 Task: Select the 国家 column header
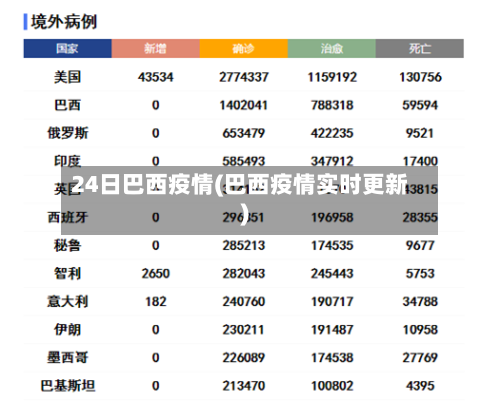pyautogui.click(x=67, y=49)
